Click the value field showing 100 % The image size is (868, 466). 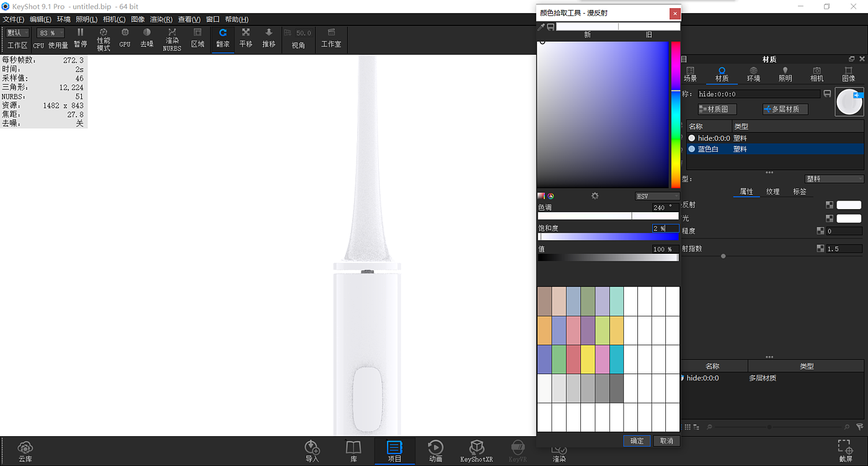[665, 249]
